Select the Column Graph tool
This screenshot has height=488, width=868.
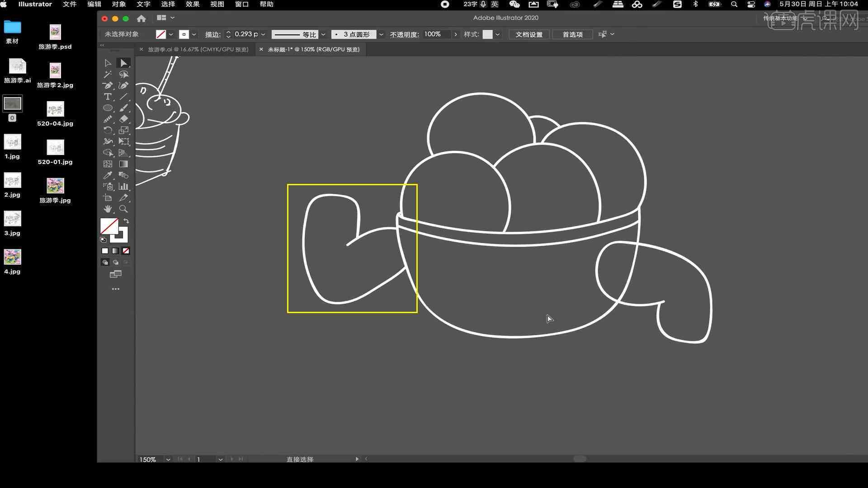(x=123, y=186)
